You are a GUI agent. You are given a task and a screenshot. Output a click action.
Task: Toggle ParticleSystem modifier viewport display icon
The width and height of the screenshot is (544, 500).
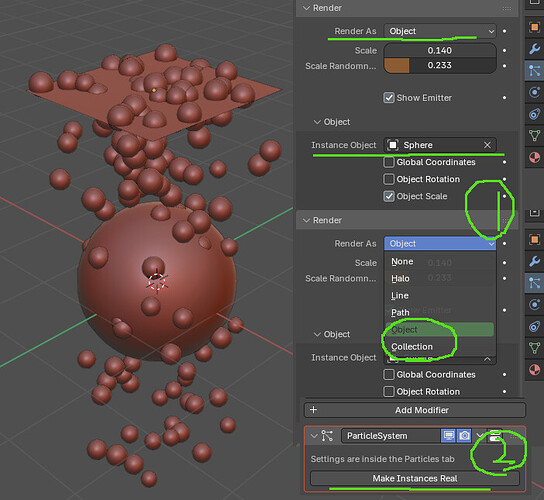pos(448,435)
